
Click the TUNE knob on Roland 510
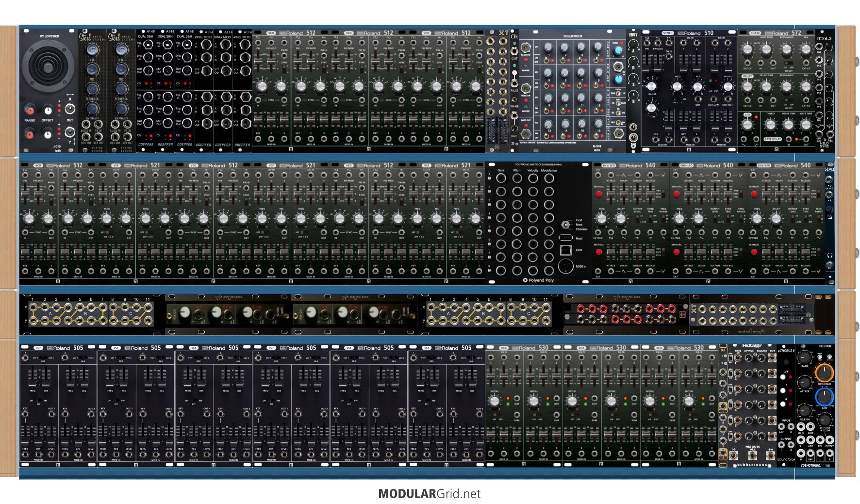(651, 107)
